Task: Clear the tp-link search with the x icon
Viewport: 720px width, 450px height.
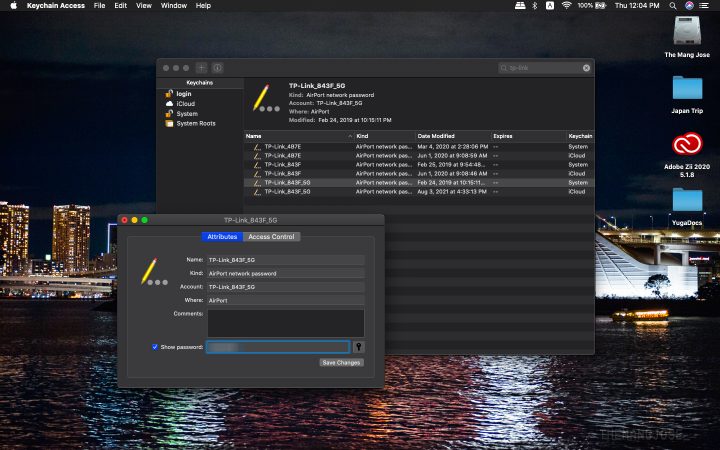Action: pos(586,68)
